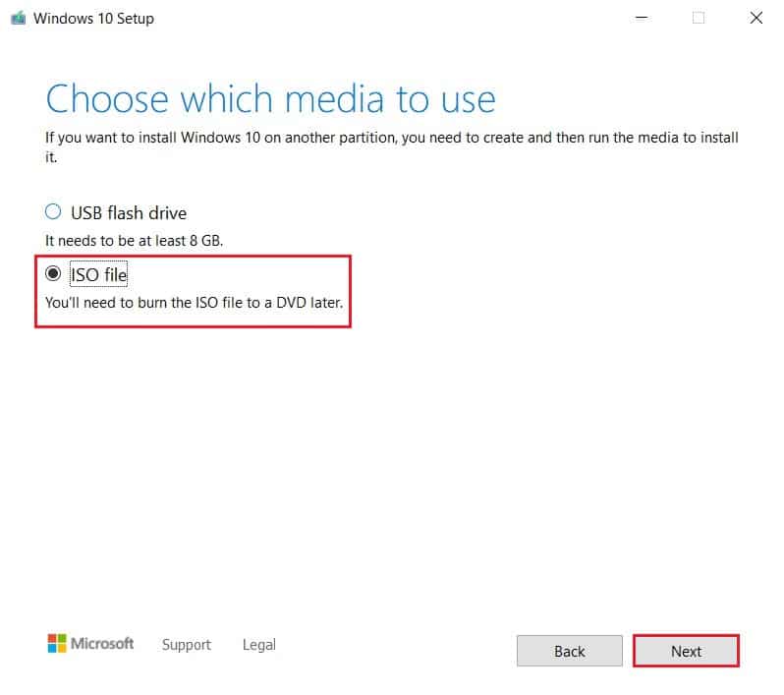Open the Legal link

tap(259, 645)
